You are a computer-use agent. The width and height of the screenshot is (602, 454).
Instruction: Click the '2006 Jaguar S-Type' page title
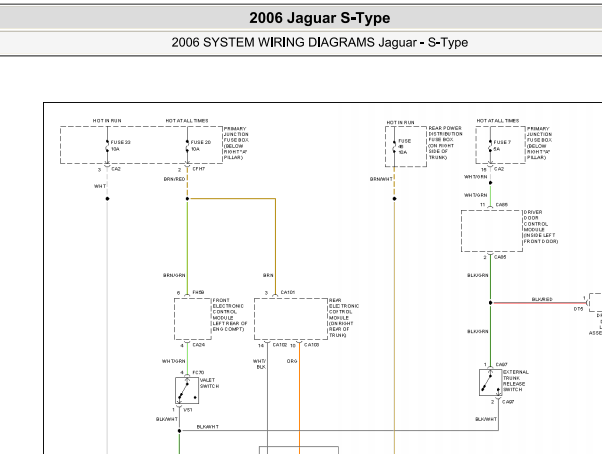point(319,18)
